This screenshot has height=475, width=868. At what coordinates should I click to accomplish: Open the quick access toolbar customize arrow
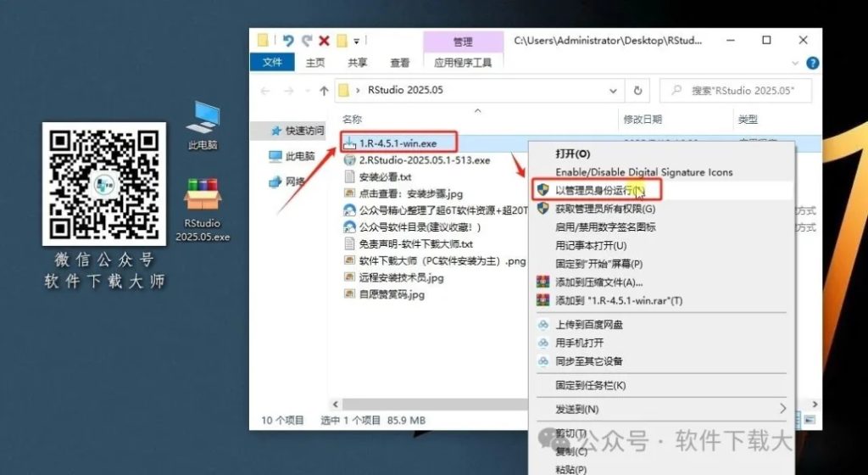[357, 41]
